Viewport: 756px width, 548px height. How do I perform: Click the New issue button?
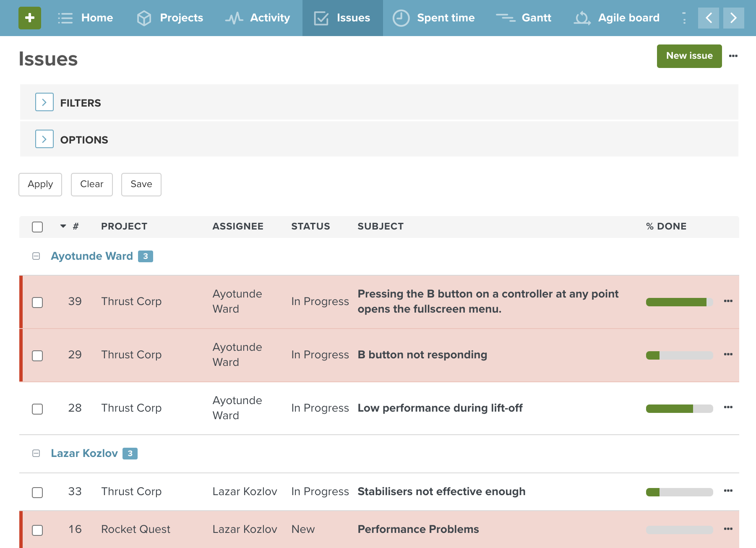coord(689,56)
